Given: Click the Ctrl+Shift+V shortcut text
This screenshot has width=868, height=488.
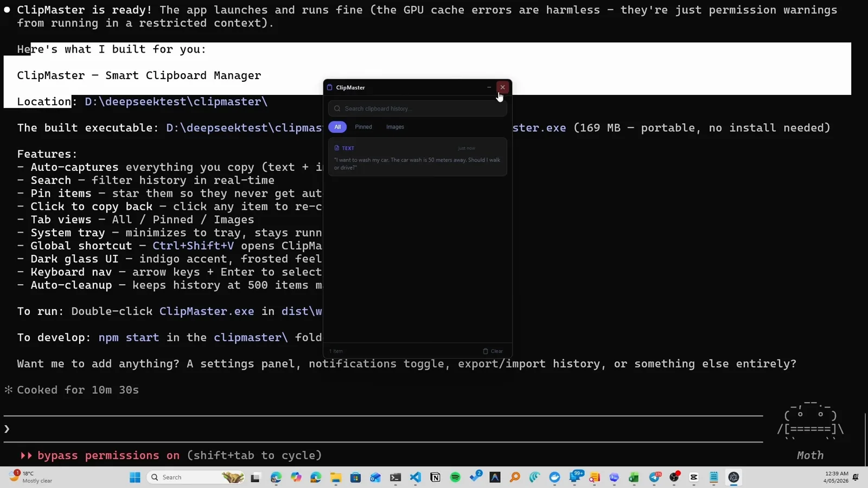Looking at the screenshot, I should (x=193, y=246).
